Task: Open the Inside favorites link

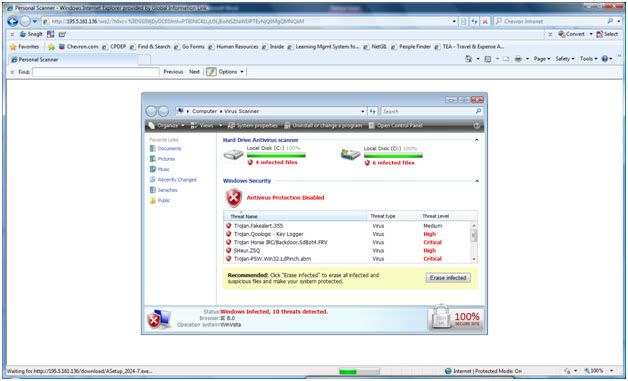Action: coord(273,46)
